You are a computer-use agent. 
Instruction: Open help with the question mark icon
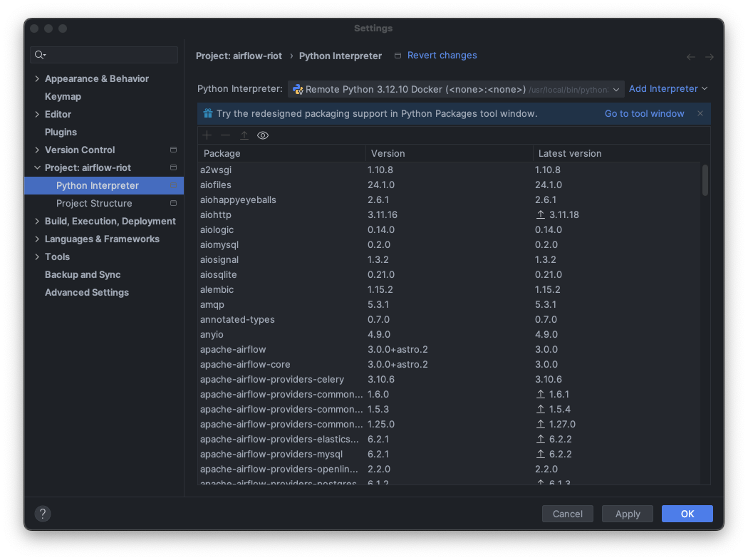click(43, 513)
